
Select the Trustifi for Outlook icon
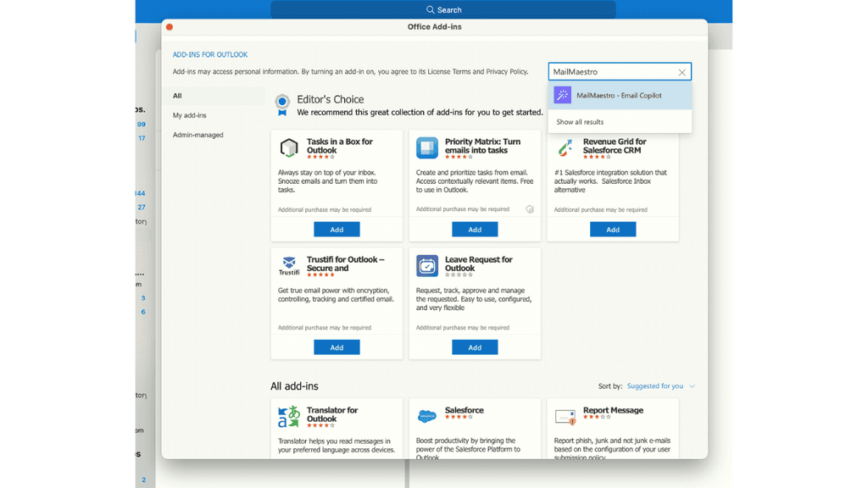point(288,264)
